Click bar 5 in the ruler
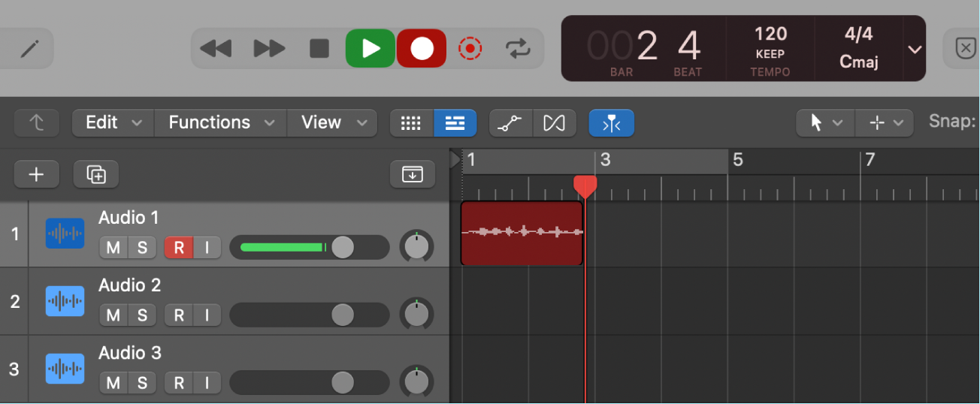 coord(737,160)
